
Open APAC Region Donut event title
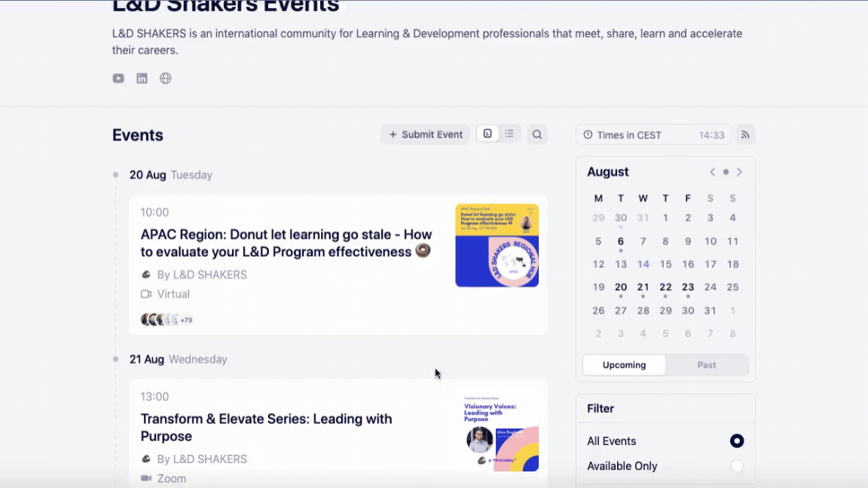(286, 243)
